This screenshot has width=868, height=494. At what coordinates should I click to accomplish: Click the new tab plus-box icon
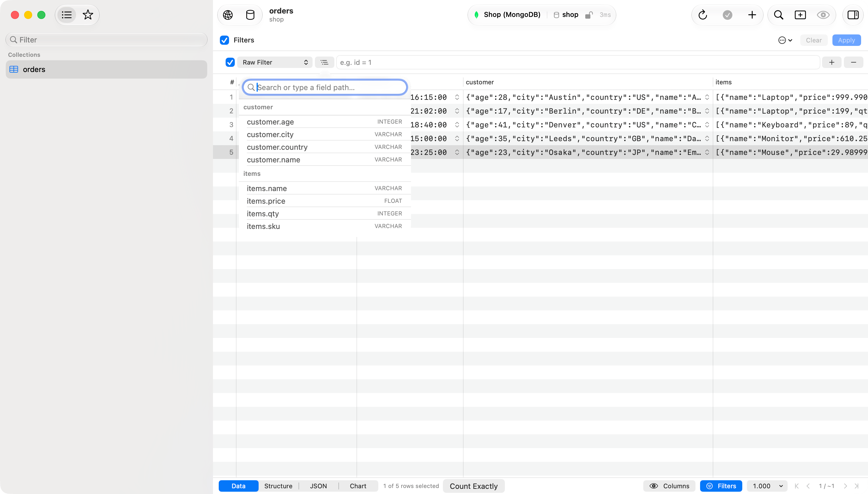pyautogui.click(x=801, y=15)
